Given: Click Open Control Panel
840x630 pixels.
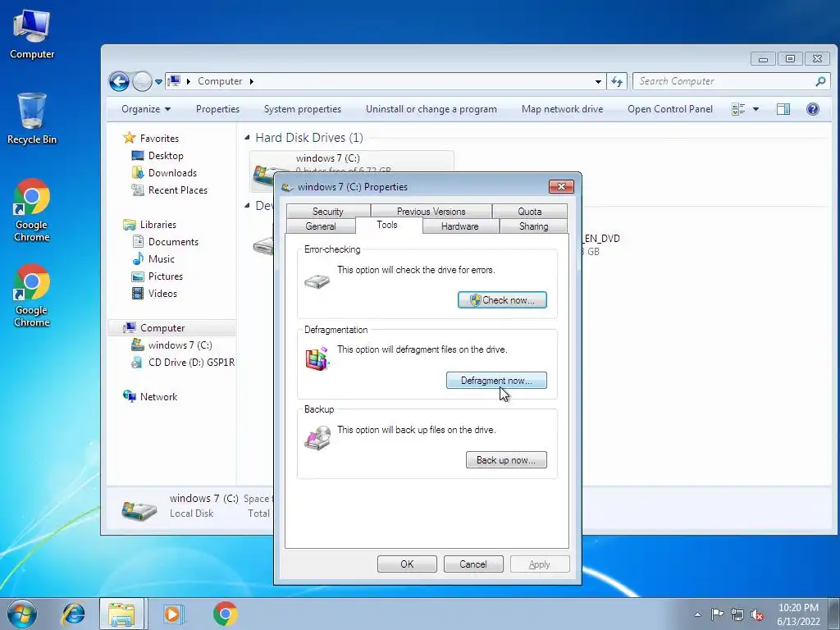Looking at the screenshot, I should pyautogui.click(x=670, y=109).
